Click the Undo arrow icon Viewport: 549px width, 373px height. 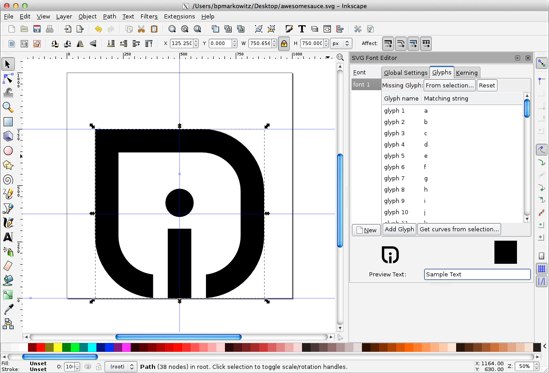(98, 29)
